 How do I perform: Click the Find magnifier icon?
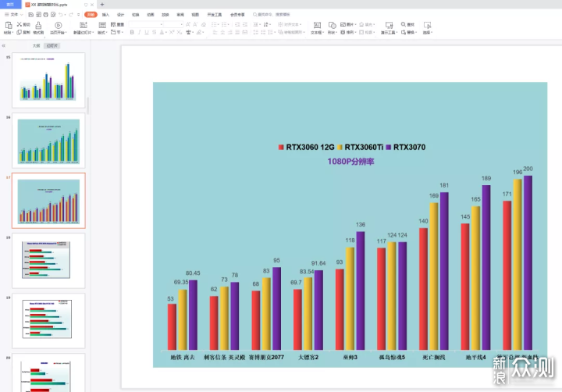coord(404,24)
